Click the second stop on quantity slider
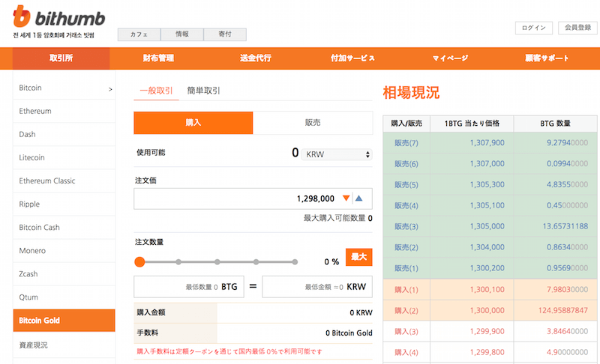600x364 pixels. click(x=178, y=262)
